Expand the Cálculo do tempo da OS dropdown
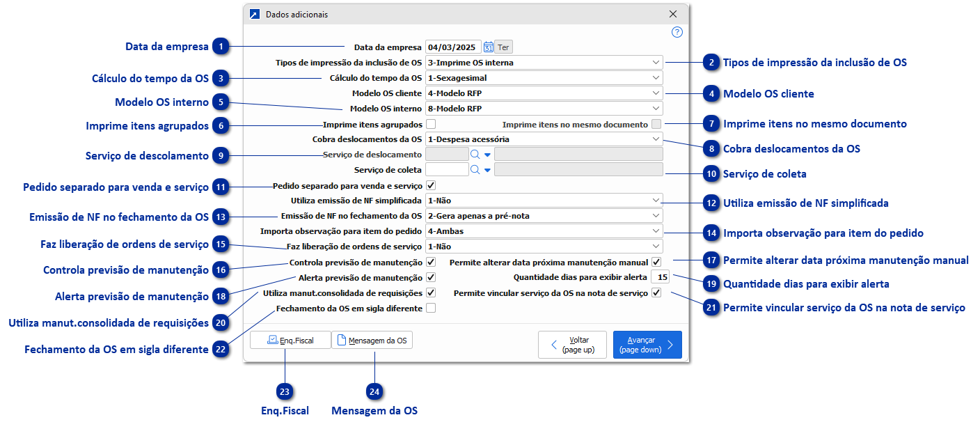 pos(655,77)
